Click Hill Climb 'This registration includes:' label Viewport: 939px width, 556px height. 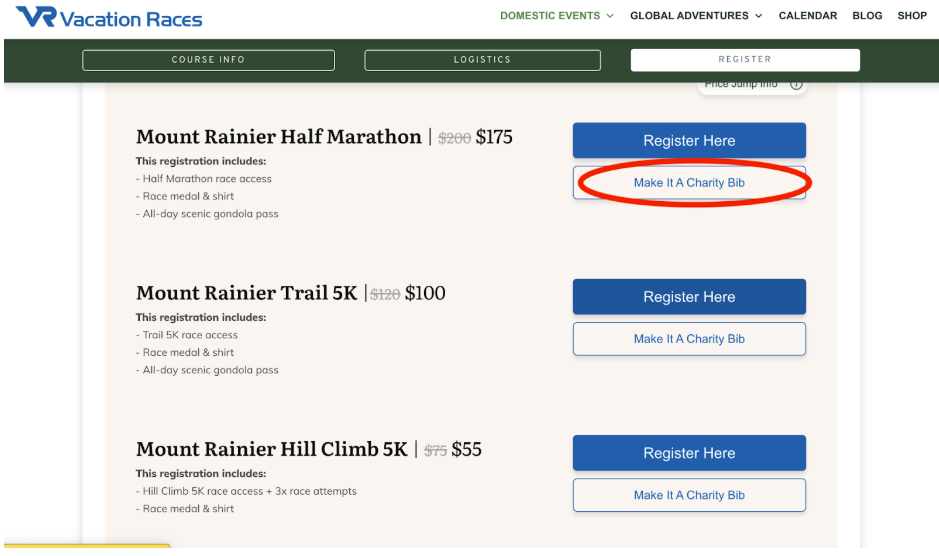pyautogui.click(x=201, y=474)
